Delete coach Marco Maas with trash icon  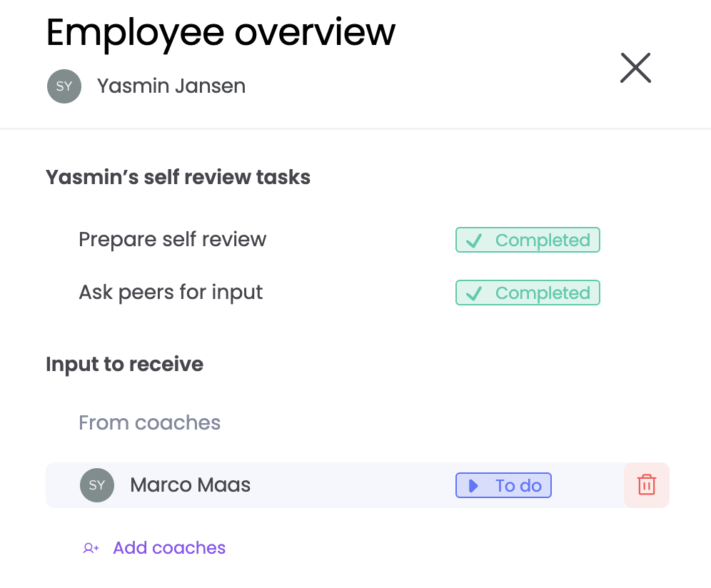click(646, 485)
